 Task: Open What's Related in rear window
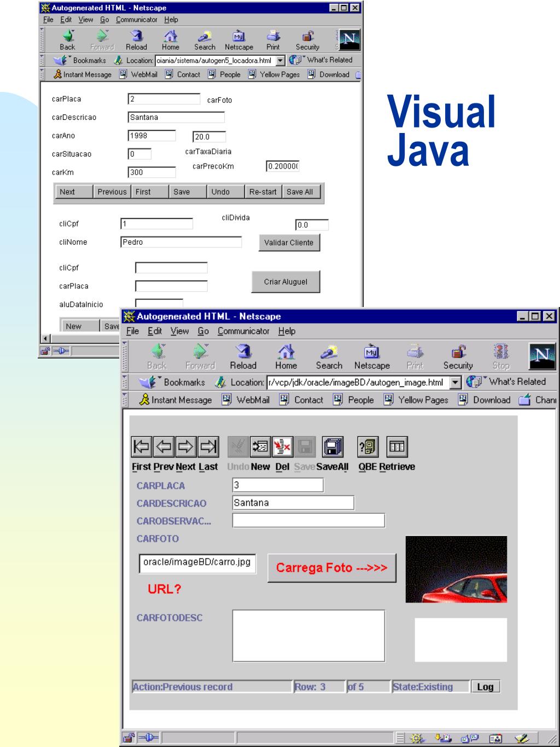321,60
